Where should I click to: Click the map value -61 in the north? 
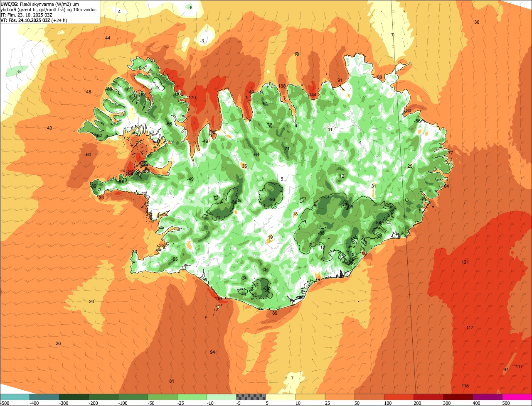pos(265,104)
